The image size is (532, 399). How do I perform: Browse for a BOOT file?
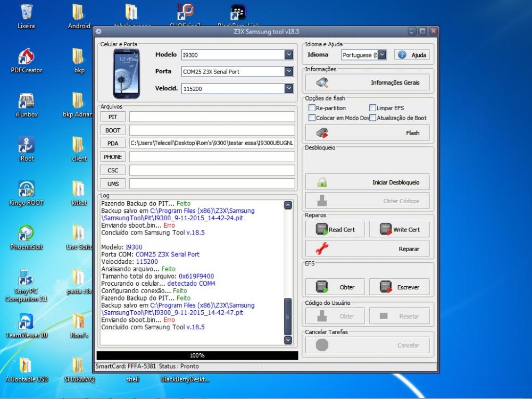(x=113, y=130)
